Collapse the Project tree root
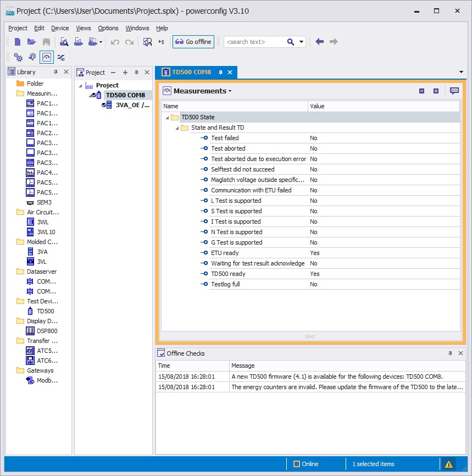Image resolution: width=472 pixels, height=476 pixels. (x=80, y=86)
